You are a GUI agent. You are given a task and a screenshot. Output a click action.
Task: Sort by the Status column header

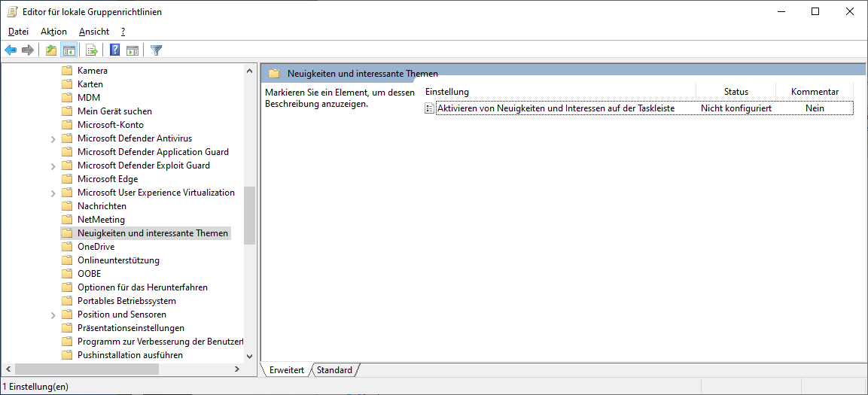point(736,92)
